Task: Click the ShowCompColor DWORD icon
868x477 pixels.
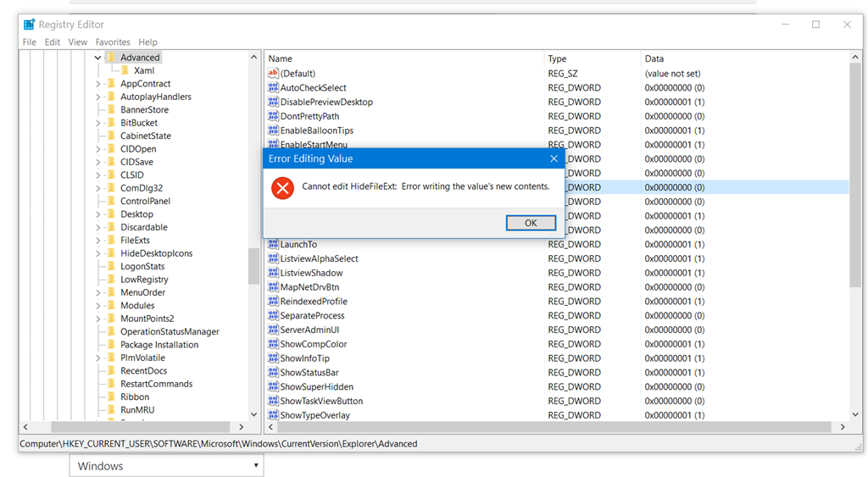Action: pyautogui.click(x=273, y=344)
